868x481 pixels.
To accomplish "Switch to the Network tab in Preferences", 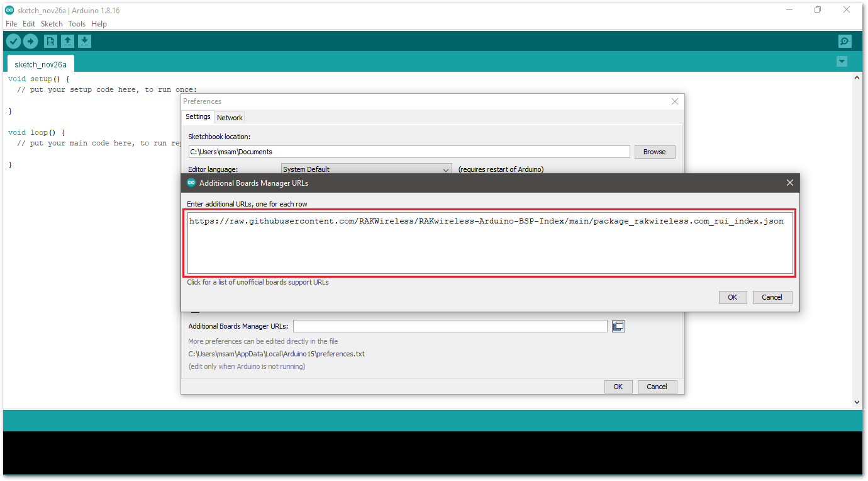I will 230,118.
